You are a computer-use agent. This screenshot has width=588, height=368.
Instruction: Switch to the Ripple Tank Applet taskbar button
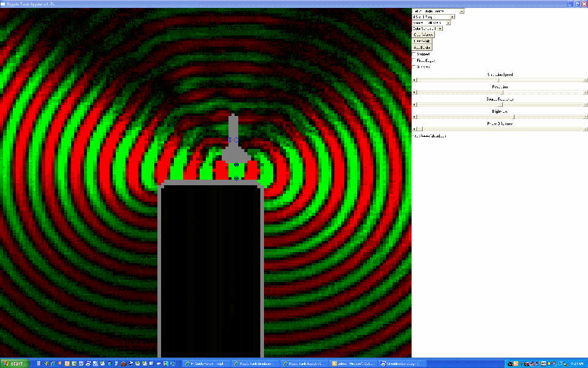tap(304, 364)
